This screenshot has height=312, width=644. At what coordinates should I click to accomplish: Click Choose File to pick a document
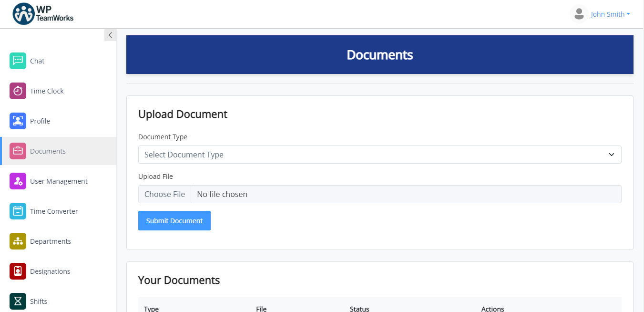coord(164,194)
